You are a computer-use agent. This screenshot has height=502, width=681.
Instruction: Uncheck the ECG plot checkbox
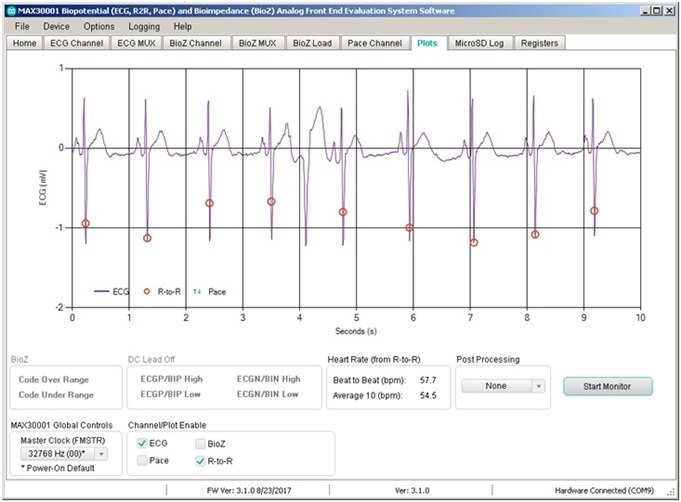coord(142,443)
